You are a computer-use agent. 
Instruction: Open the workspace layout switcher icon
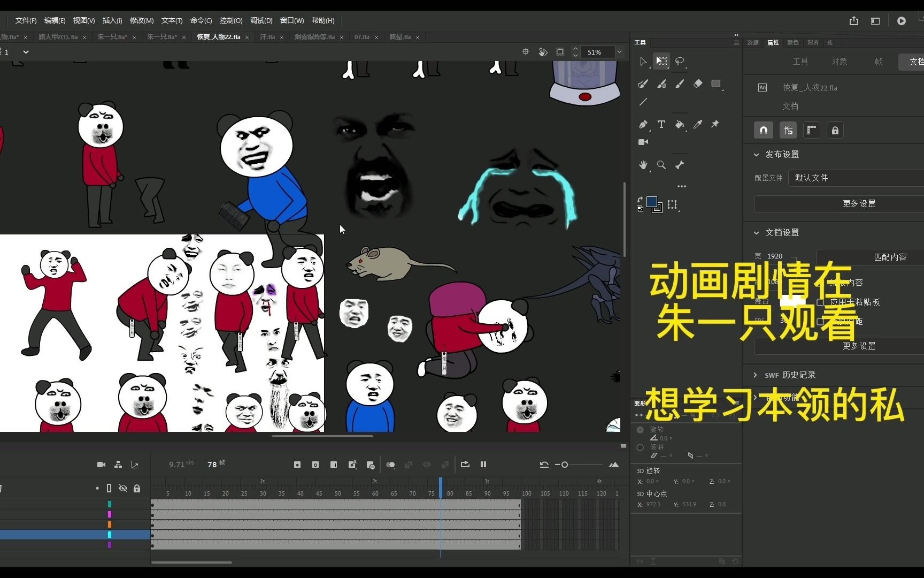point(875,21)
